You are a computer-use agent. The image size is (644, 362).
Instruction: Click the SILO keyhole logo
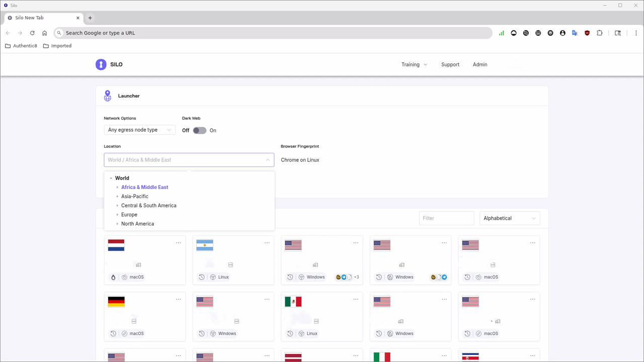pyautogui.click(x=101, y=64)
